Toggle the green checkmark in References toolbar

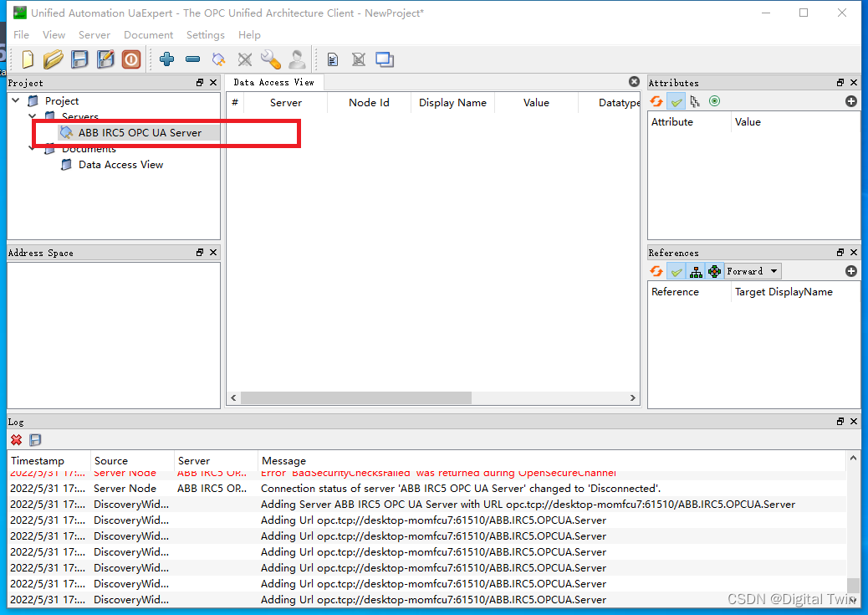click(x=676, y=271)
